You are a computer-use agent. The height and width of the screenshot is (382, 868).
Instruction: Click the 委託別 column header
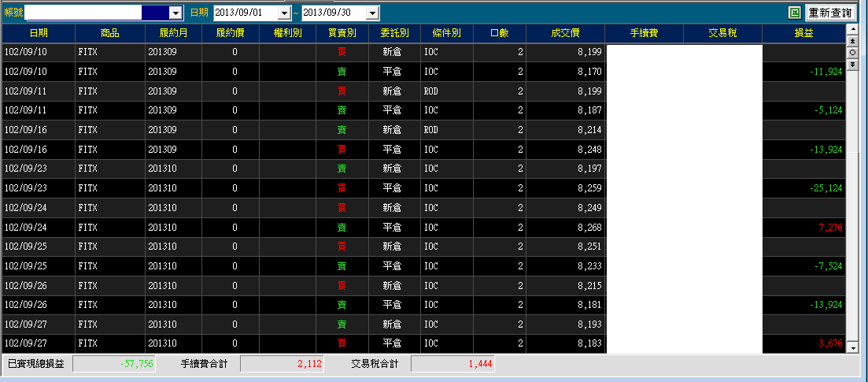coord(395,33)
